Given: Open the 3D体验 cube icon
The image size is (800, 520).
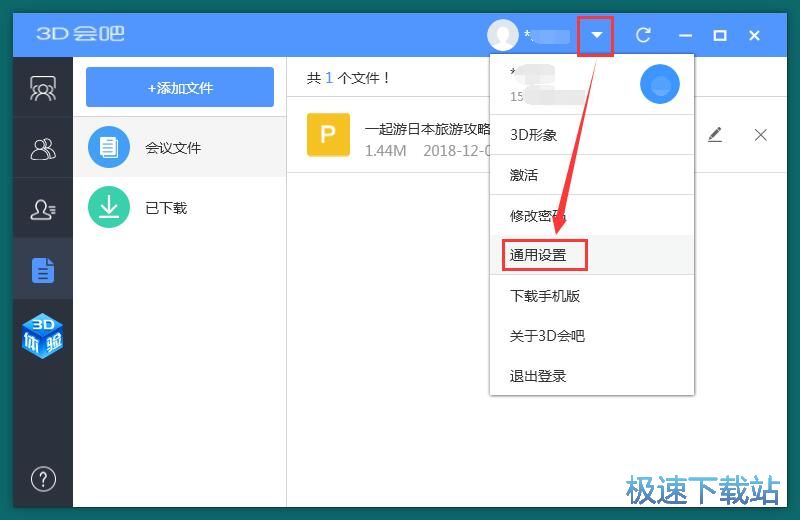Looking at the screenshot, I should click(x=42, y=335).
